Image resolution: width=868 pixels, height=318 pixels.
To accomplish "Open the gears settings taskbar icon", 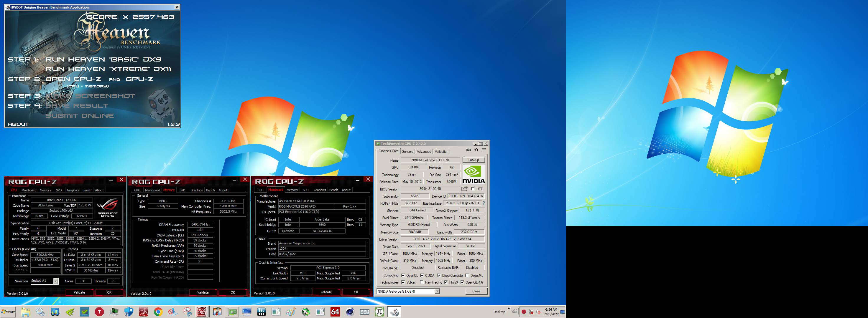I will 40,312.
